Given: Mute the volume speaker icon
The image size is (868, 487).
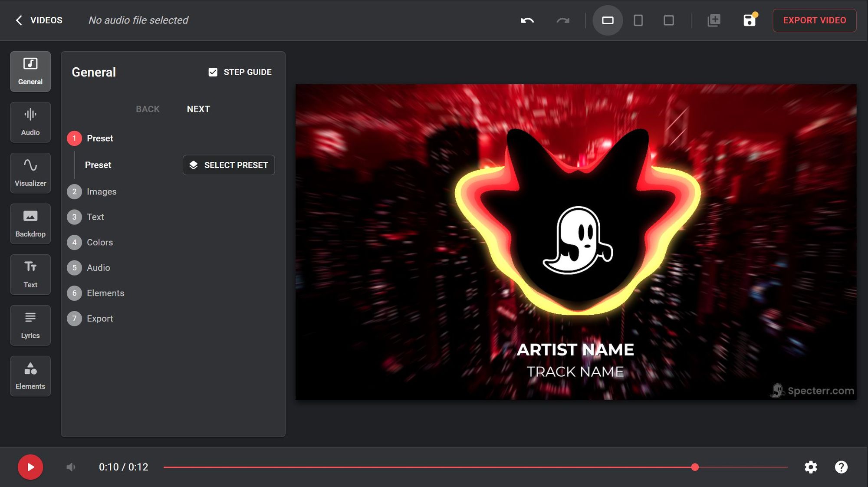Looking at the screenshot, I should (x=71, y=467).
